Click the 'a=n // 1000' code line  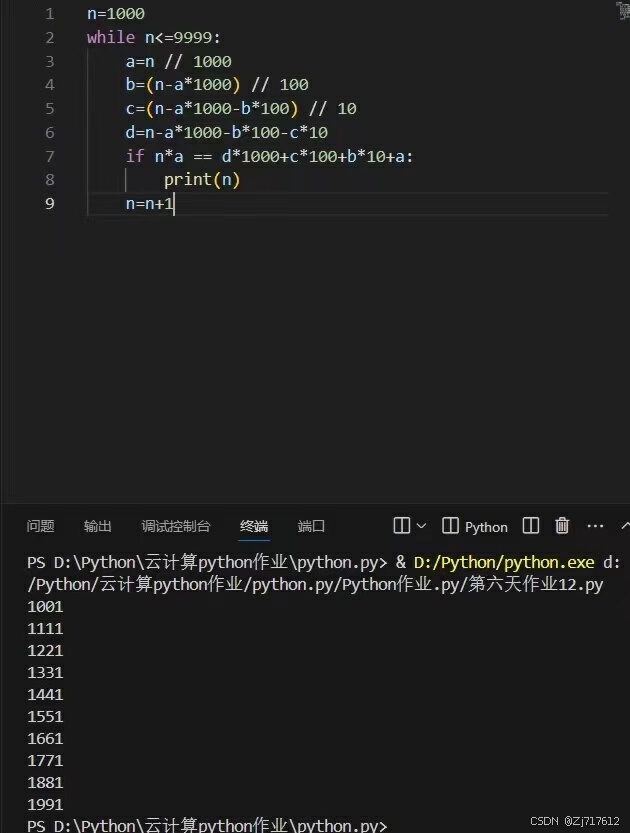click(x=178, y=62)
